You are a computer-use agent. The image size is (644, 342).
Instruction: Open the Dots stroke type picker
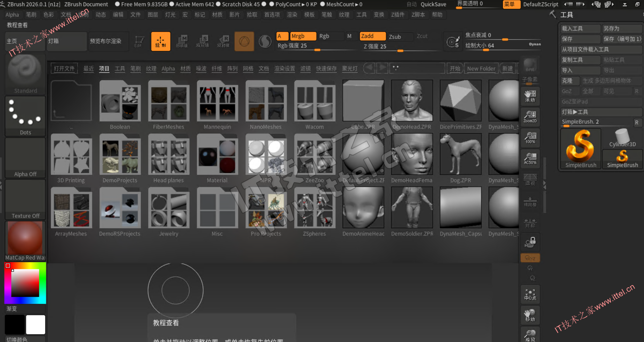(x=25, y=116)
